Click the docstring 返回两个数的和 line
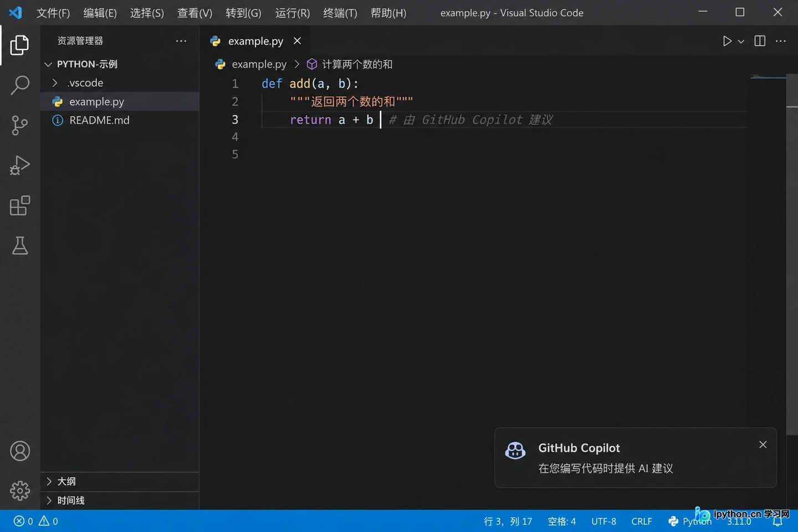The image size is (798, 532). click(x=351, y=101)
